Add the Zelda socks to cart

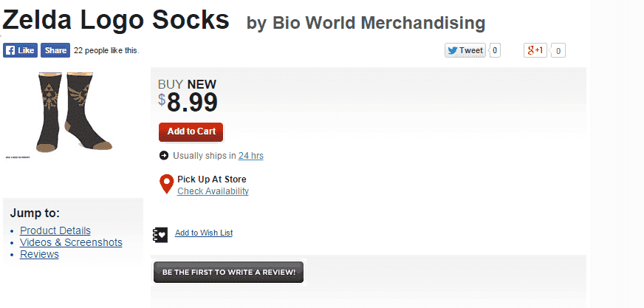click(x=191, y=131)
